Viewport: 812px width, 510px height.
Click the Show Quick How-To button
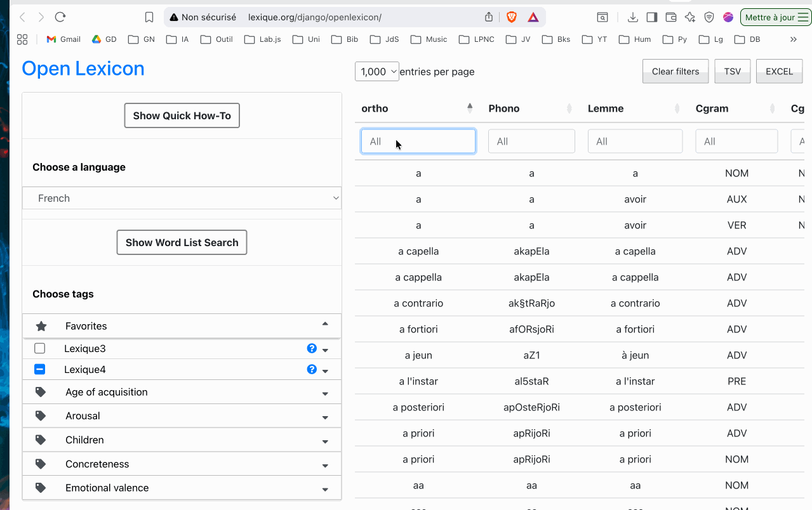[182, 115]
